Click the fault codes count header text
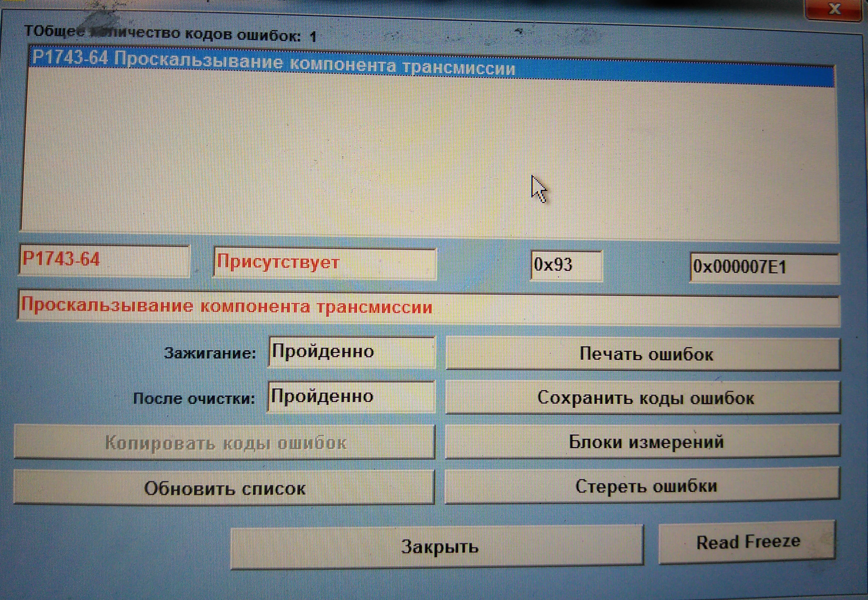 click(x=172, y=32)
